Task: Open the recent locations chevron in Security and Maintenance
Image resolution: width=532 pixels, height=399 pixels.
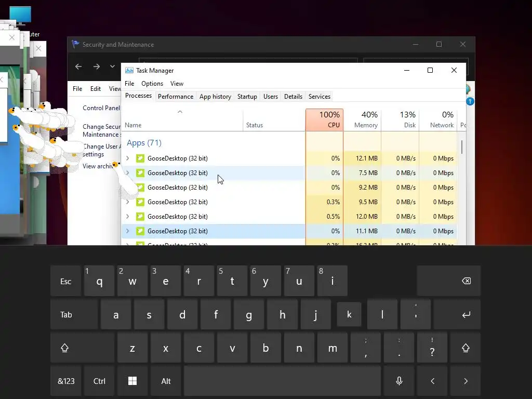Action: 112,66
